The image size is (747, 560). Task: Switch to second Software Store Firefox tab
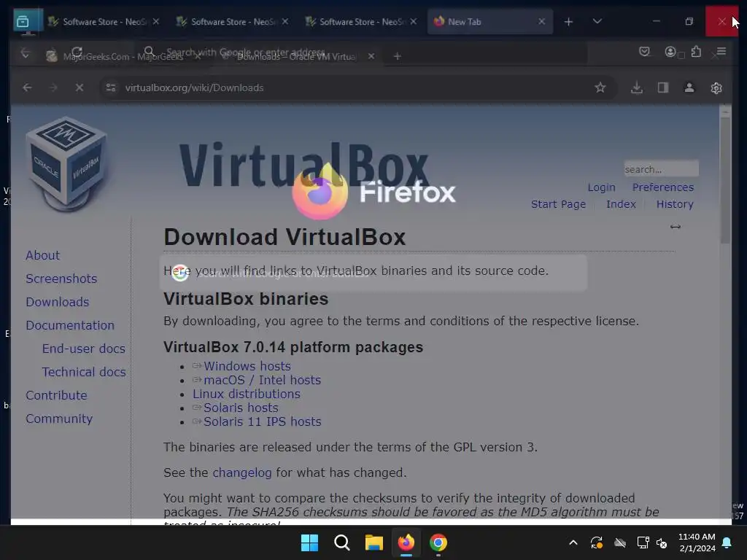pos(233,21)
